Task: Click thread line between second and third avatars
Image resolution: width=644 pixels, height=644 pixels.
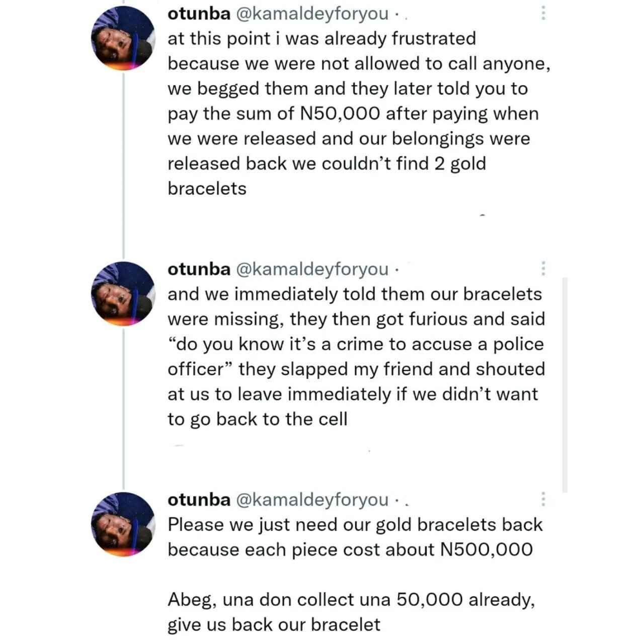Action: (123, 409)
